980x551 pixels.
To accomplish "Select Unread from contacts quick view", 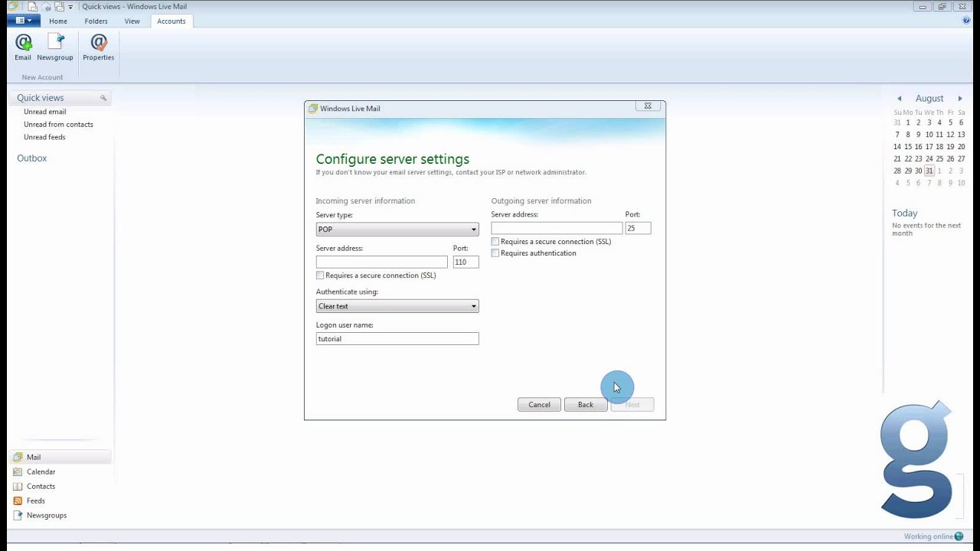I will pos(58,124).
